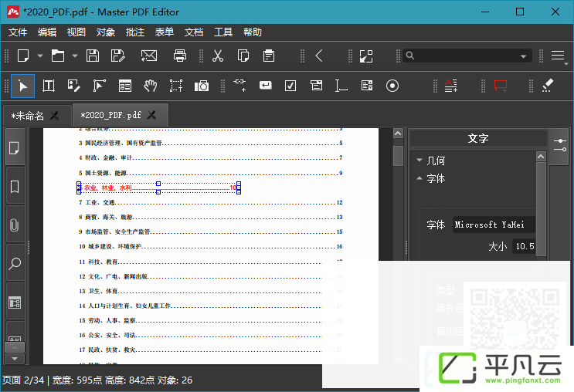This screenshot has width=574, height=392.
Task: Open the Search side panel
Action: [14, 264]
